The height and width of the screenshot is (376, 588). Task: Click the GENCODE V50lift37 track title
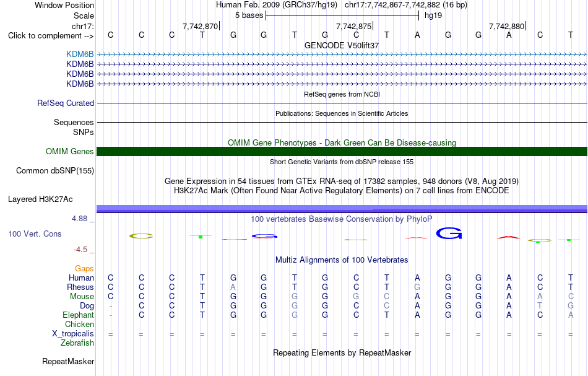[342, 45]
